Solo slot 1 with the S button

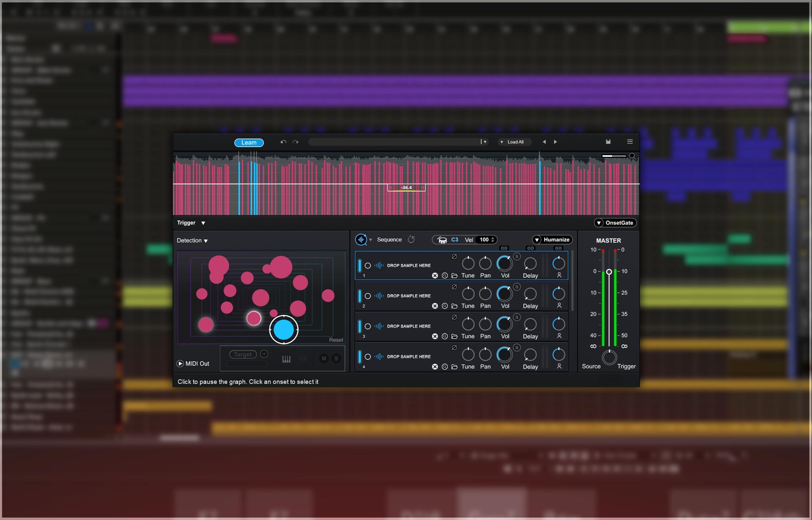pos(516,256)
